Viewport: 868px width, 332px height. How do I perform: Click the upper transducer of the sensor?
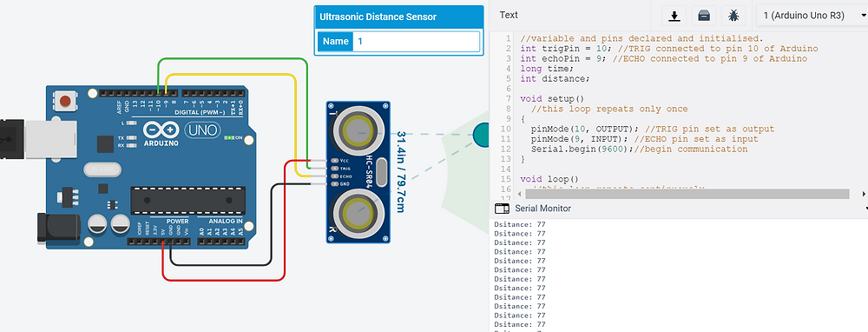coord(358,132)
